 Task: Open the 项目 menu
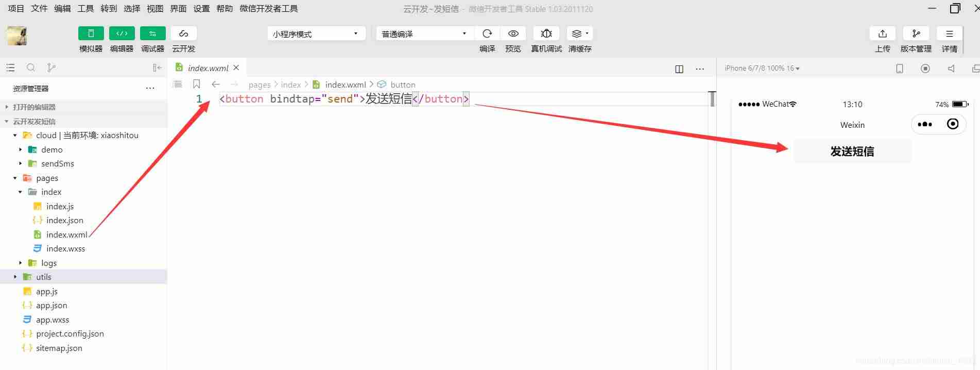point(16,9)
